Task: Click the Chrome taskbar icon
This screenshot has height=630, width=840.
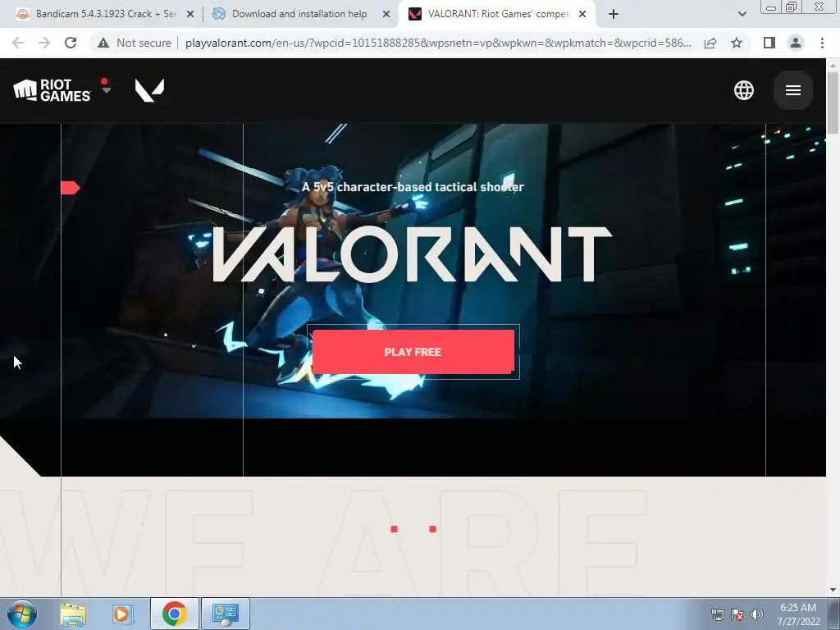Action: click(174, 614)
